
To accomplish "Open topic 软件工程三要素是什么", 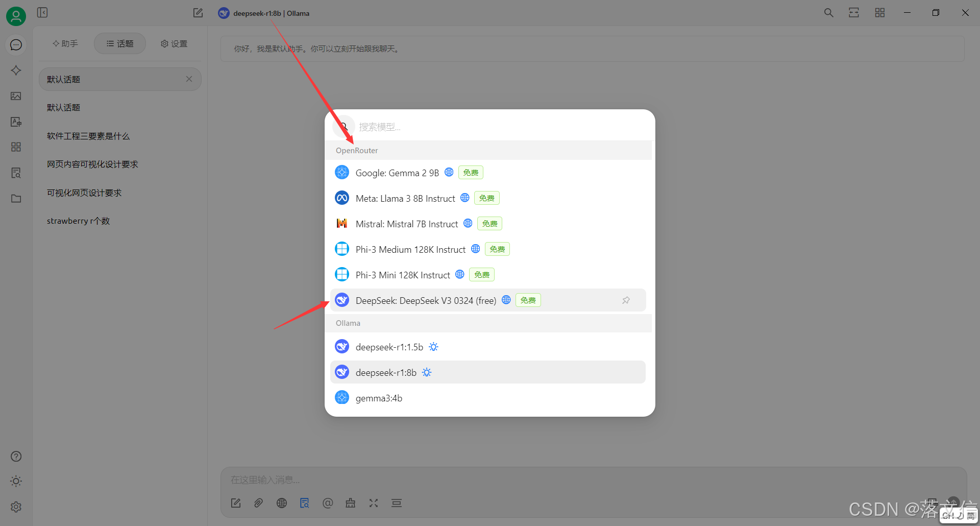I will tap(120, 136).
